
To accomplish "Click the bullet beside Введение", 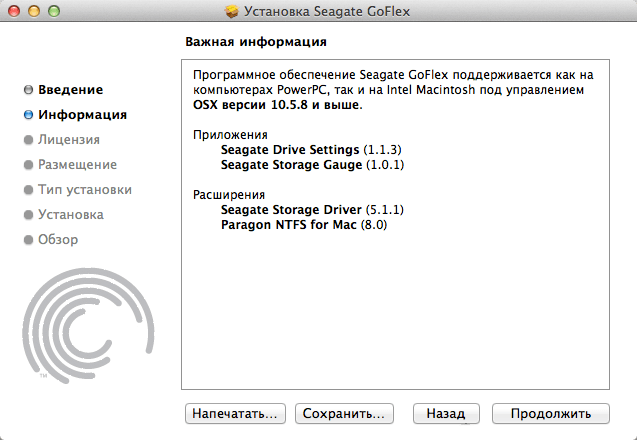I will click(28, 90).
